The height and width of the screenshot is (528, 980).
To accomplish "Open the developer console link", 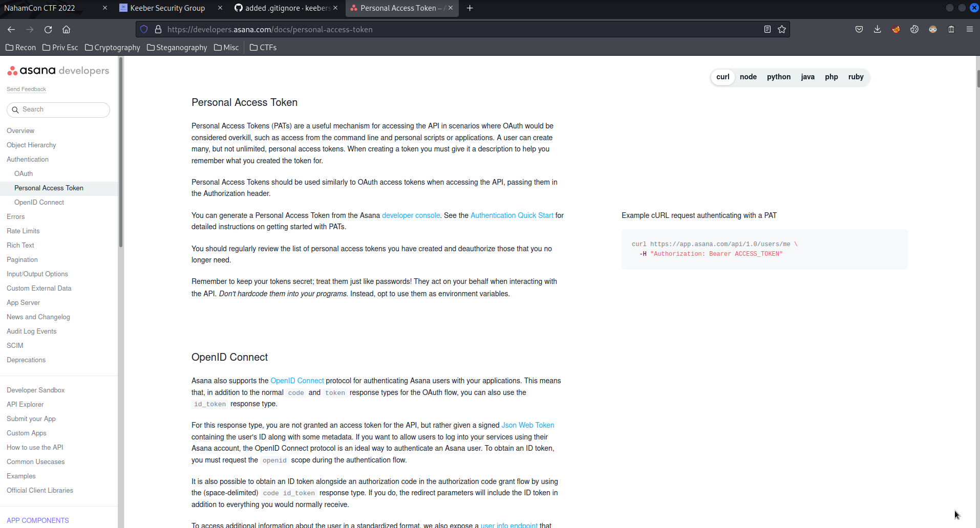I will pyautogui.click(x=411, y=215).
